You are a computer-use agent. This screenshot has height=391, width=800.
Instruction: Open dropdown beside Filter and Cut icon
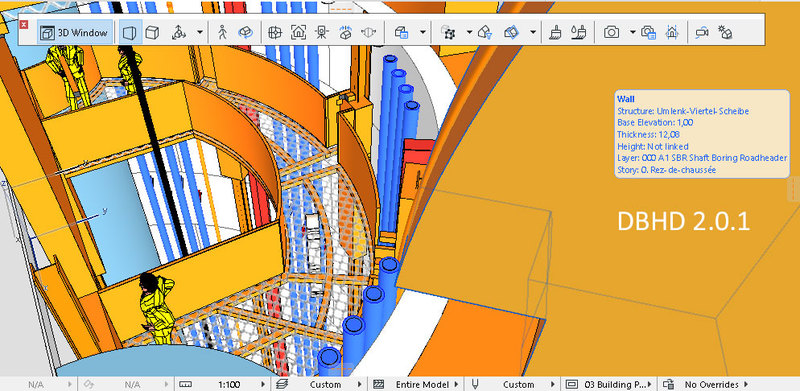(x=422, y=33)
